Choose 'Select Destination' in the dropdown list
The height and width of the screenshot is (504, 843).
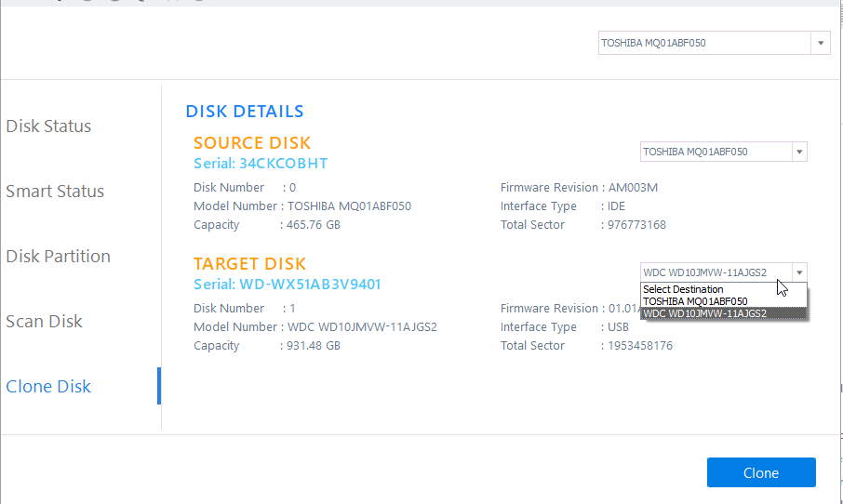click(x=683, y=289)
